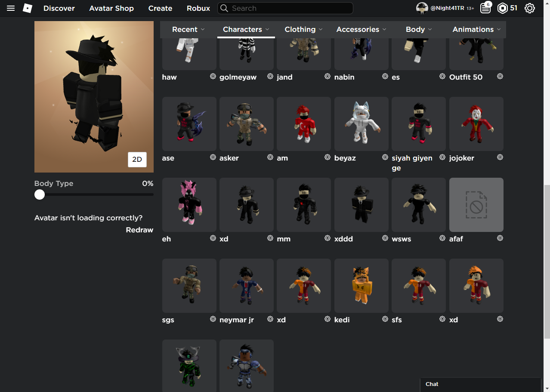This screenshot has height=392, width=550.
Task: Open Avatar Shop from top navigation
Action: click(x=111, y=8)
